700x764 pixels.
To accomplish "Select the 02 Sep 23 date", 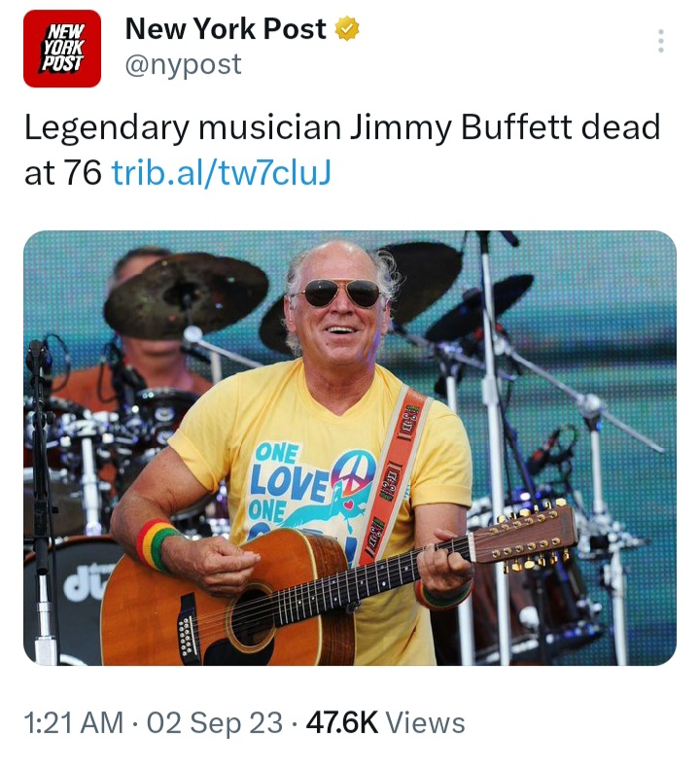I will tap(215, 722).
